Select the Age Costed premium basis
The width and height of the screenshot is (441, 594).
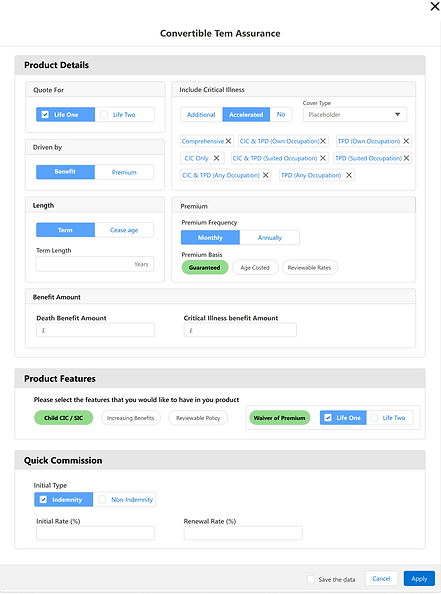point(255,267)
